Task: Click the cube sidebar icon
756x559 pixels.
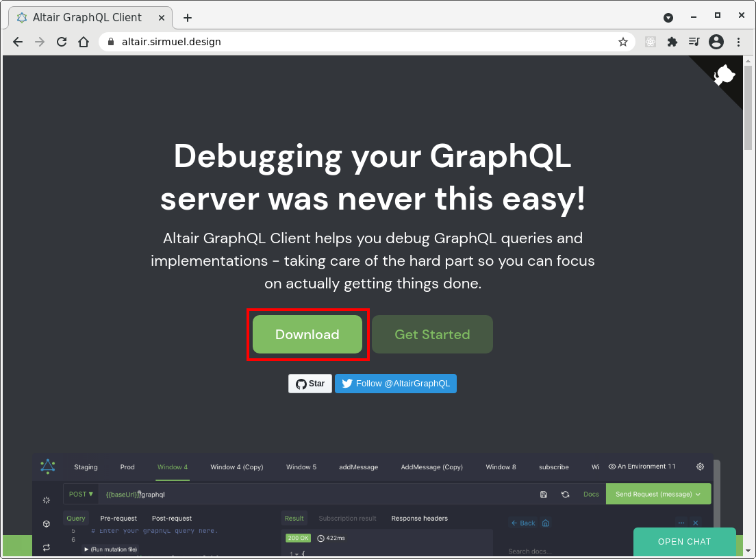Action: point(47,524)
